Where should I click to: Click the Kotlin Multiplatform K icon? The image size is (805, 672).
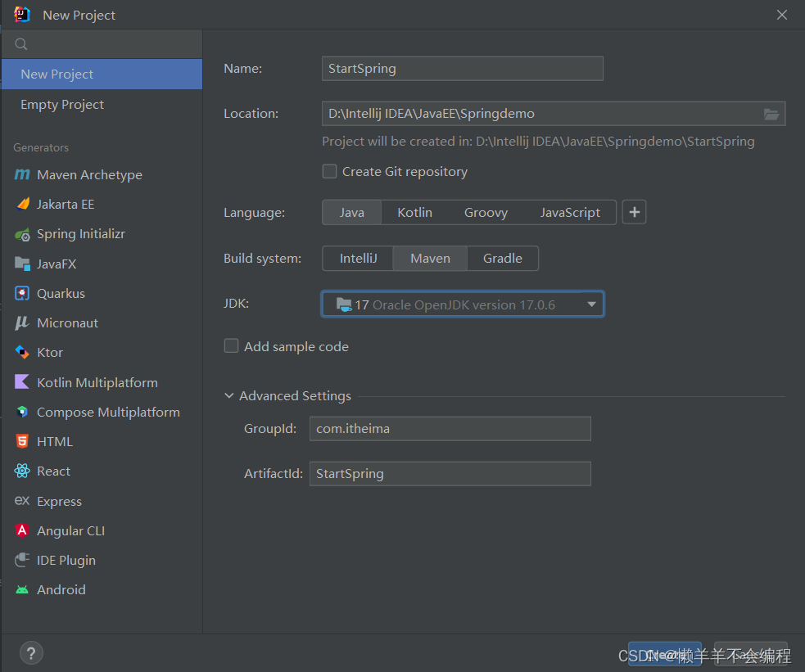(22, 381)
